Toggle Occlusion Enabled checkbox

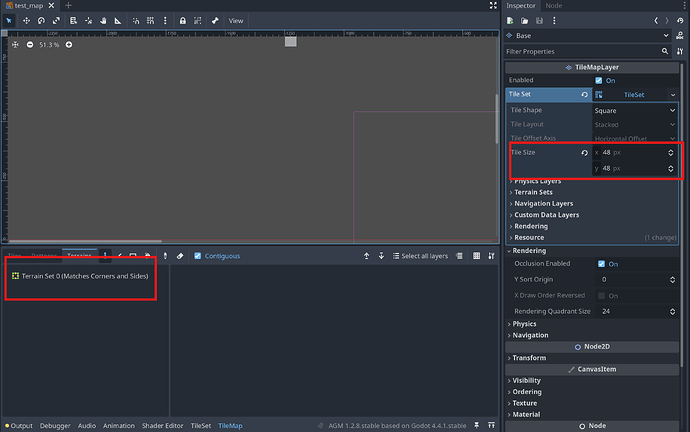point(602,264)
